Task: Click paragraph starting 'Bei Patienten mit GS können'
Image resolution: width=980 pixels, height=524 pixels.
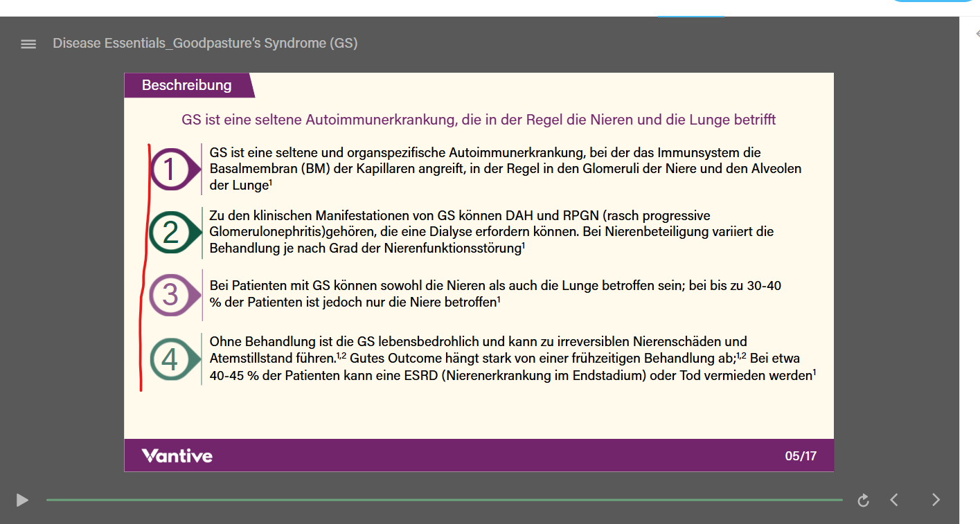Action: [495, 293]
